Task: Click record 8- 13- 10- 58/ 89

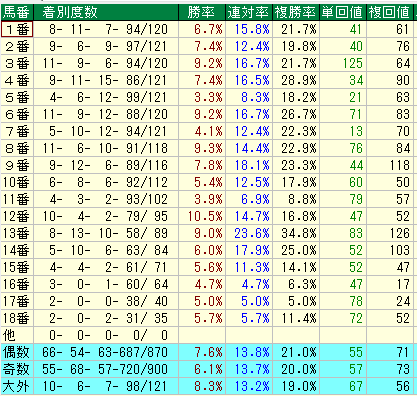Action: tap(106, 233)
